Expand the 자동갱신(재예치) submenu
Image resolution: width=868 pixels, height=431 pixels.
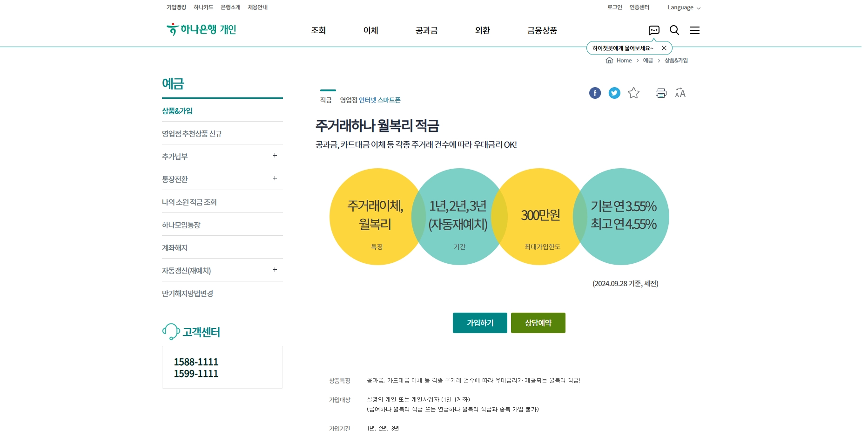click(x=275, y=270)
